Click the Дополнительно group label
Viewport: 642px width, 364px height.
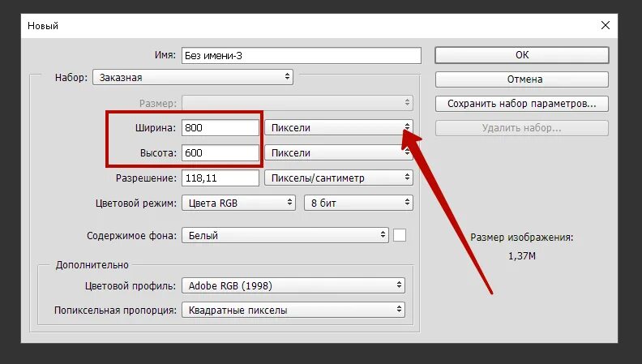click(92, 265)
